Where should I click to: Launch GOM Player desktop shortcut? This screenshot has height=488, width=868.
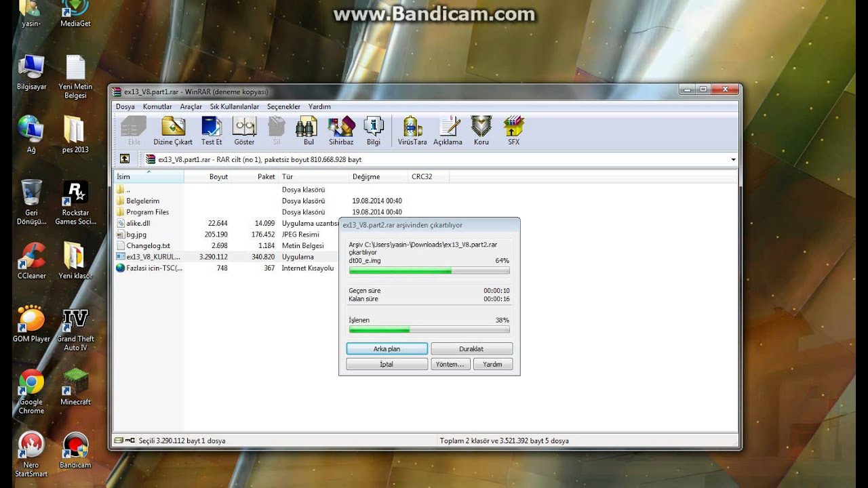[31, 324]
